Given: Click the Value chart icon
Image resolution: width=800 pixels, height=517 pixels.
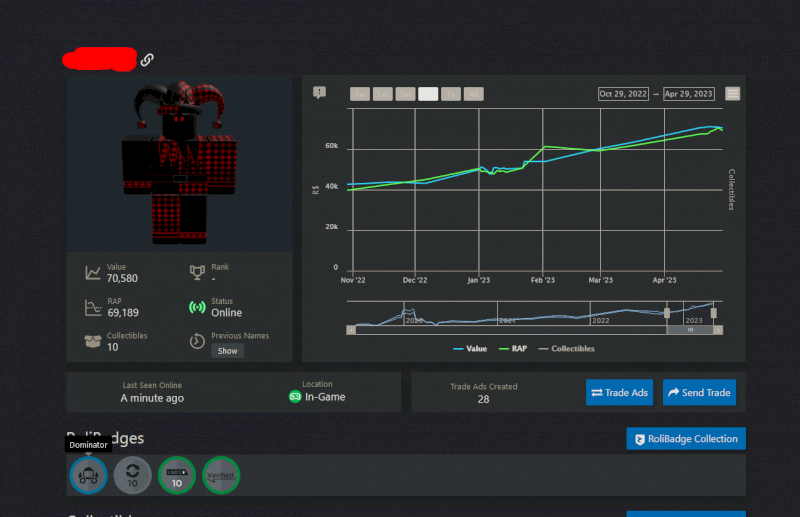Looking at the screenshot, I should 93,273.
